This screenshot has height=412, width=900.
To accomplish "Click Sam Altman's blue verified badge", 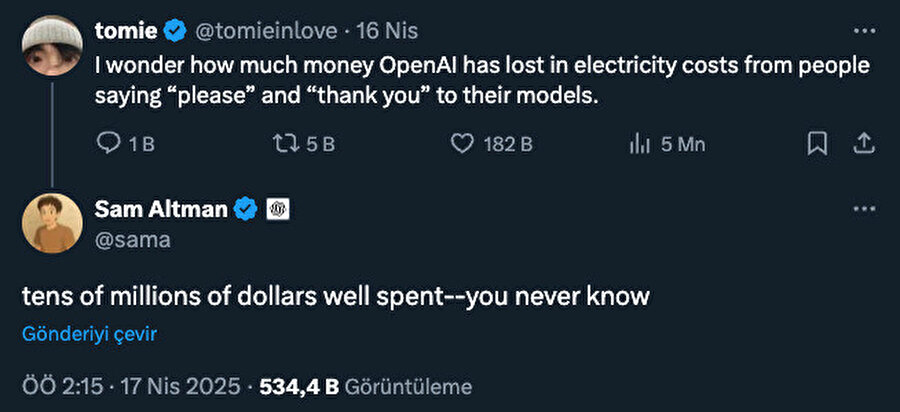I will point(246,209).
